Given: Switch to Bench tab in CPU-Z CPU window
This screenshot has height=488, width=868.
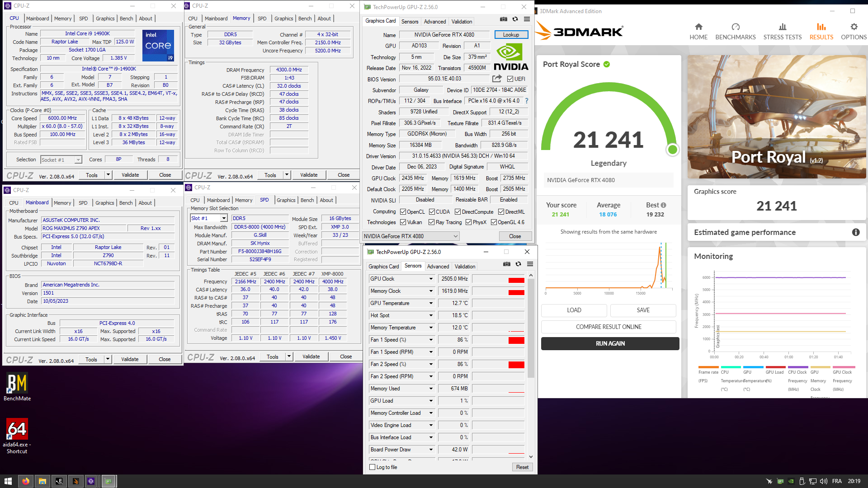Looking at the screenshot, I should coord(127,19).
